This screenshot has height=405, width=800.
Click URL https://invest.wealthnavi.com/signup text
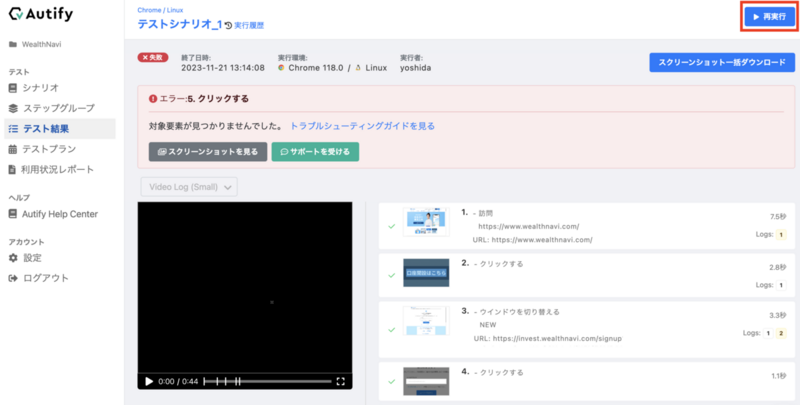click(548, 338)
